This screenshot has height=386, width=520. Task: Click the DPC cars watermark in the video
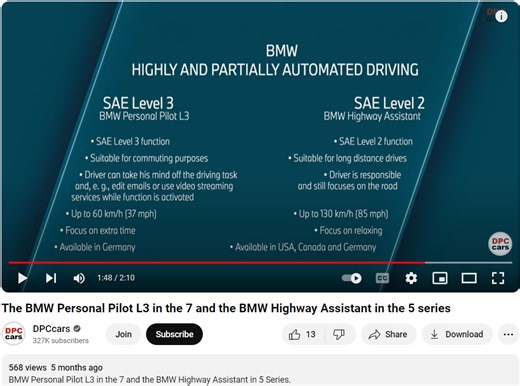(x=500, y=244)
